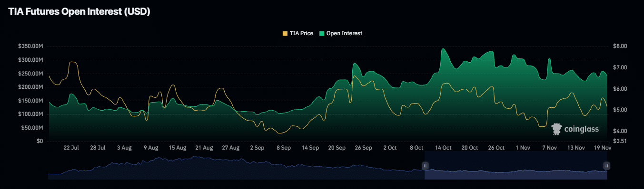
Task: Grab the left range slider handle
Action: pos(425,166)
